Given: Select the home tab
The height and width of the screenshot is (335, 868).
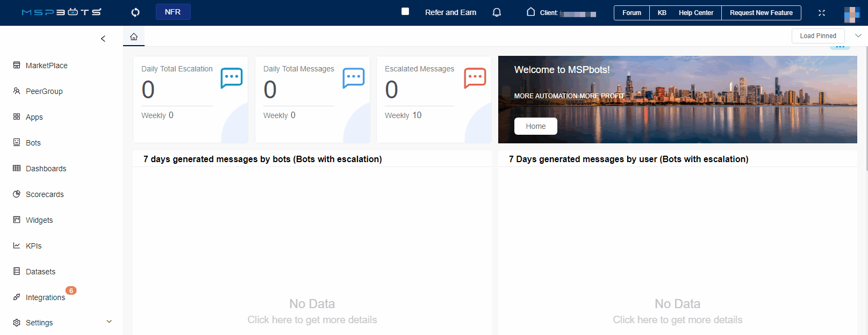Looking at the screenshot, I should pyautogui.click(x=134, y=37).
